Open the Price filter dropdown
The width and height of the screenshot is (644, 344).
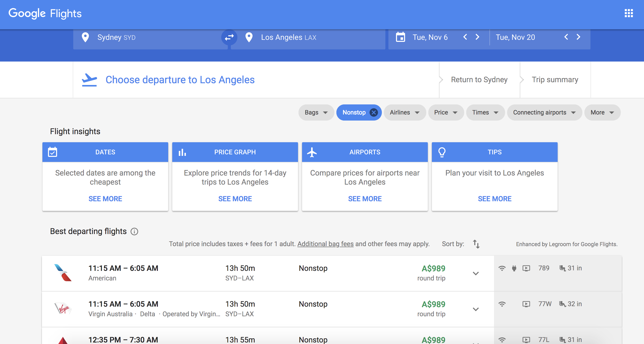point(446,112)
